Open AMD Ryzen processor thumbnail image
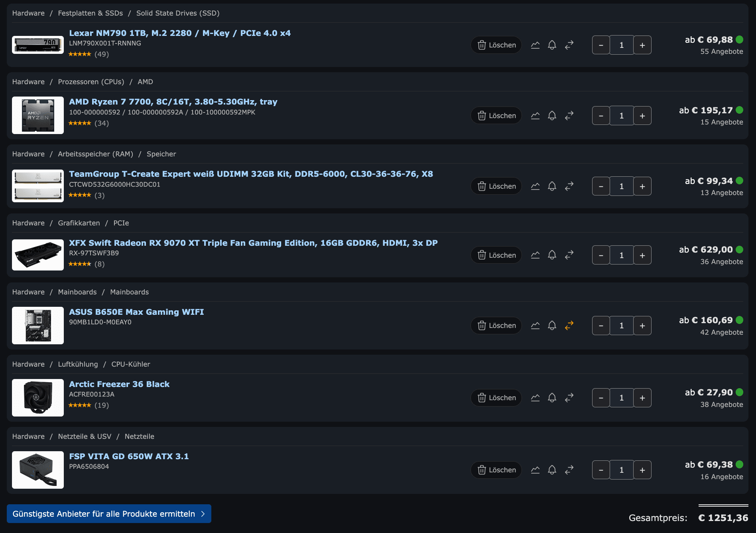Viewport: 756px width, 533px height. tap(38, 115)
